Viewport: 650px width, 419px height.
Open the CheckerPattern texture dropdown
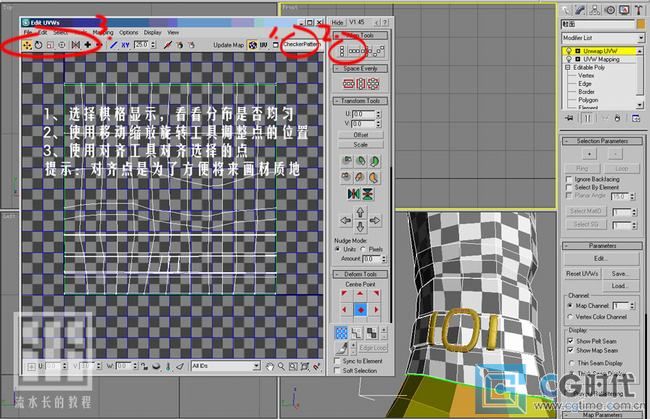tap(302, 44)
